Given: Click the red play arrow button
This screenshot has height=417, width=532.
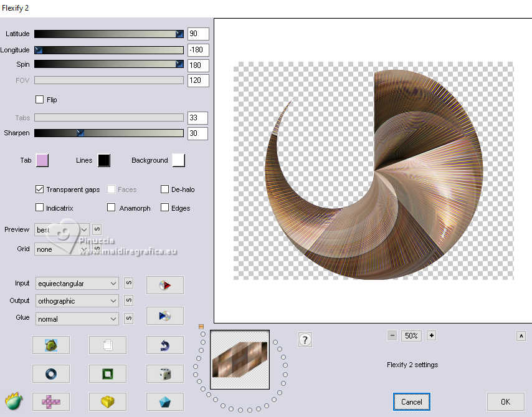Looking at the screenshot, I should click(x=165, y=285).
